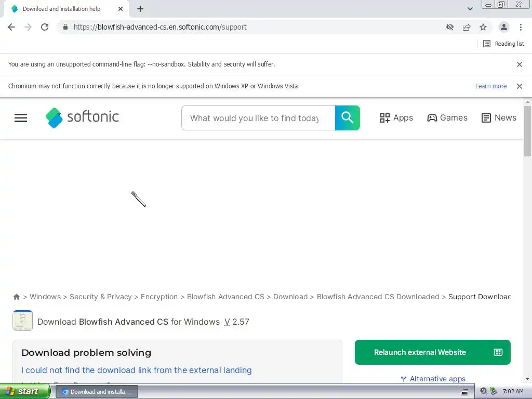Expand the tab search chevron

pos(470,9)
